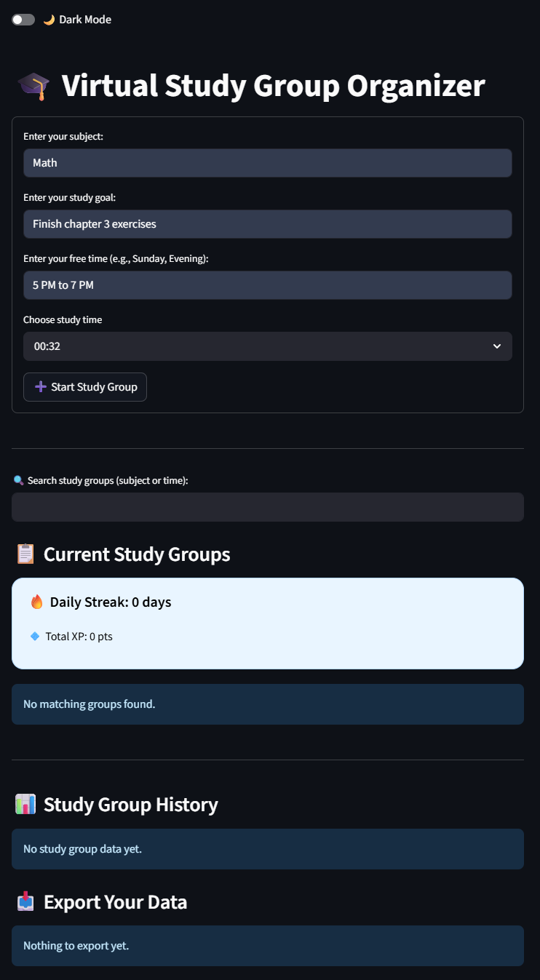
Task: Click the No matching groups found notice
Action: (267, 704)
